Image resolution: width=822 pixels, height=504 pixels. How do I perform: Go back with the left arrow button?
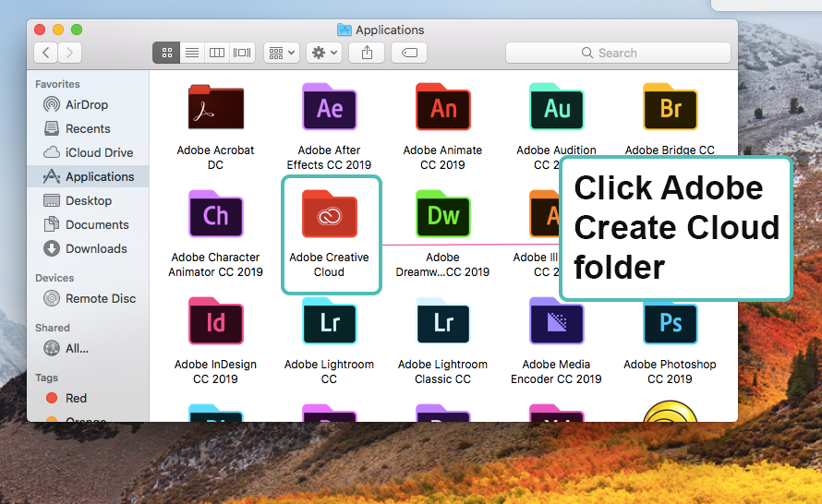46,53
